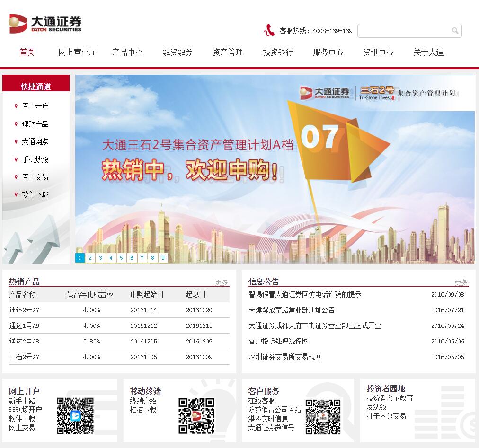Image resolution: width=479 pixels, height=448 pixels.
Task: Select banner slide 5 indicator
Action: 121,258
